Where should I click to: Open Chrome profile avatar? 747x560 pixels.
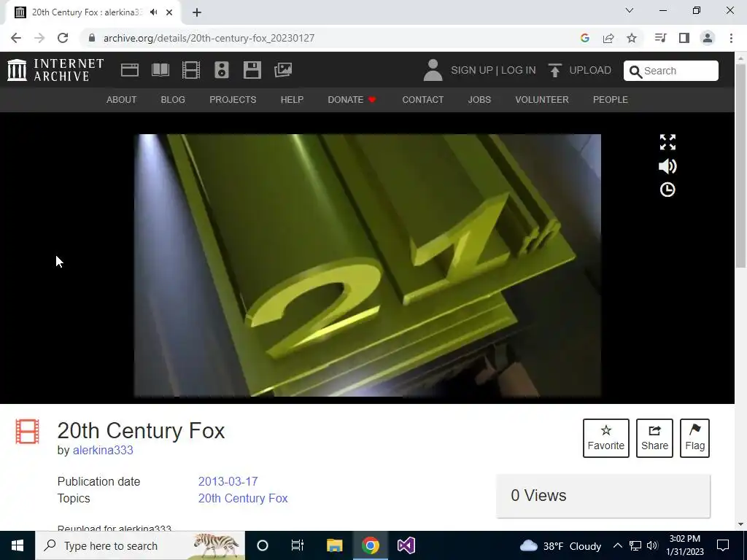(708, 38)
